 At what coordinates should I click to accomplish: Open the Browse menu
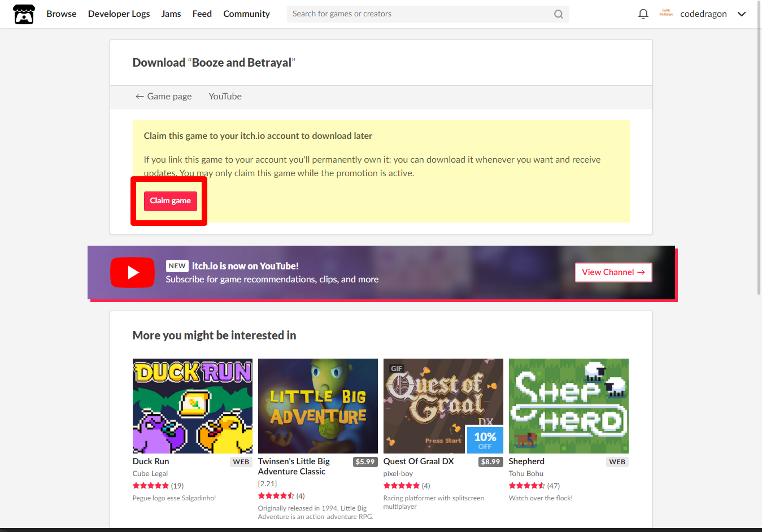tap(62, 14)
